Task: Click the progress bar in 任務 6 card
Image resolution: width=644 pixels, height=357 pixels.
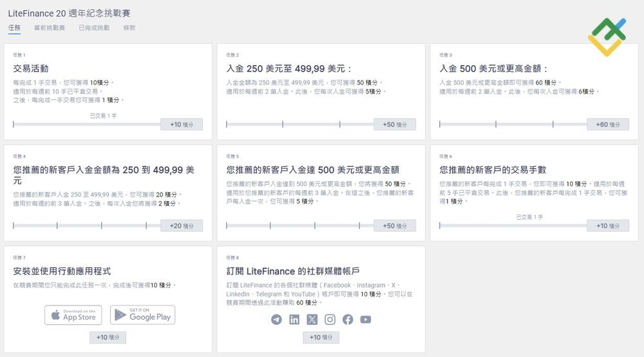Action: click(513, 226)
